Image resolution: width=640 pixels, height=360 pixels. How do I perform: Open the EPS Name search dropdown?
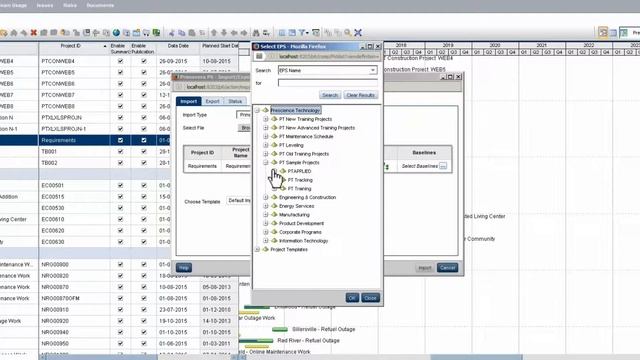pyautogui.click(x=373, y=70)
